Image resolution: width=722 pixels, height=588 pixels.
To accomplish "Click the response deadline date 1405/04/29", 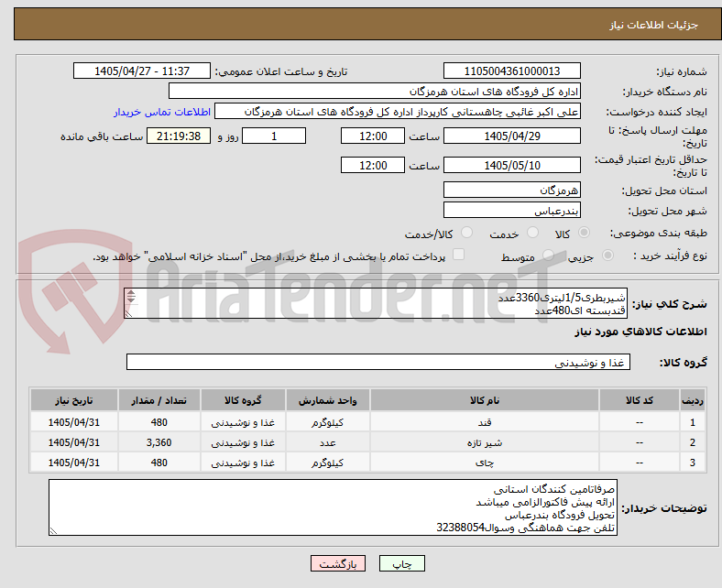I will [511, 136].
